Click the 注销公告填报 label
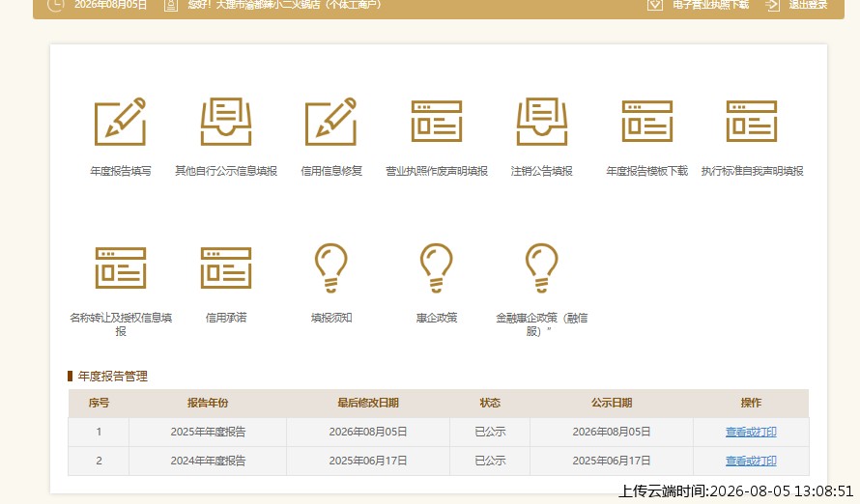The image size is (860, 504). tap(542, 171)
